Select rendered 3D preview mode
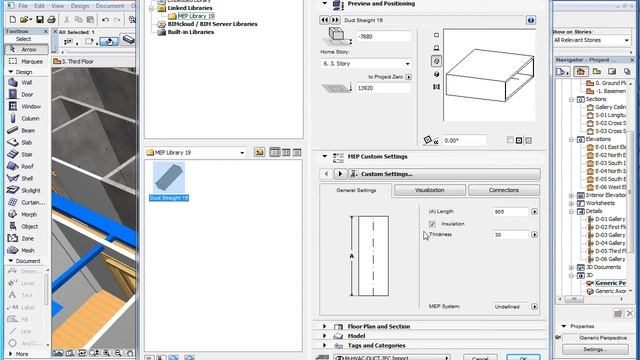 coord(436,74)
